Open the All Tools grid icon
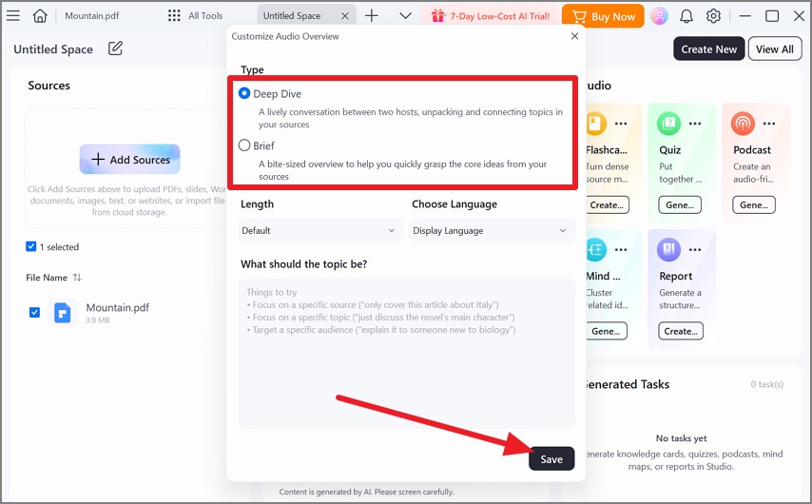The height and width of the screenshot is (504, 812). click(x=174, y=15)
